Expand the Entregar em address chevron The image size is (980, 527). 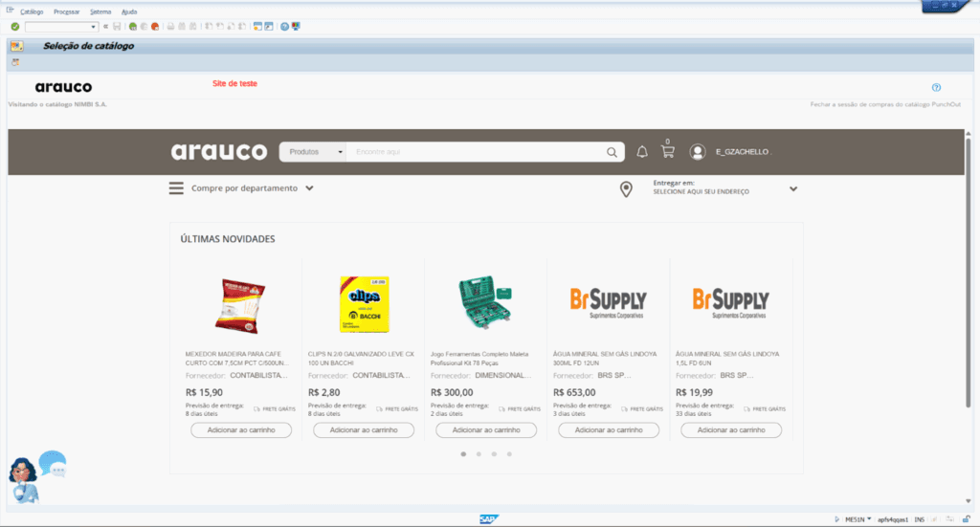click(793, 189)
